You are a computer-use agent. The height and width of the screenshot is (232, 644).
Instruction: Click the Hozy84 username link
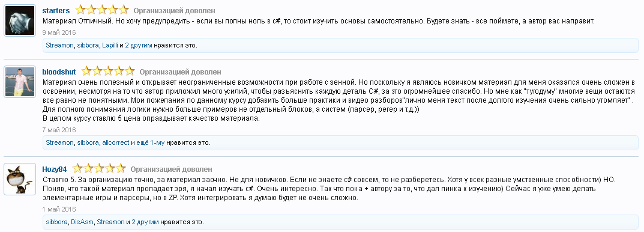(x=55, y=169)
